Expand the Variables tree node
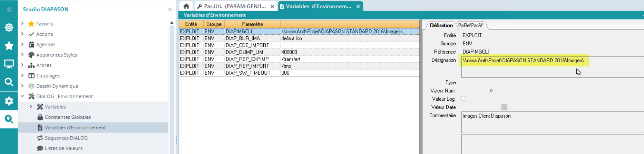 coord(31,107)
